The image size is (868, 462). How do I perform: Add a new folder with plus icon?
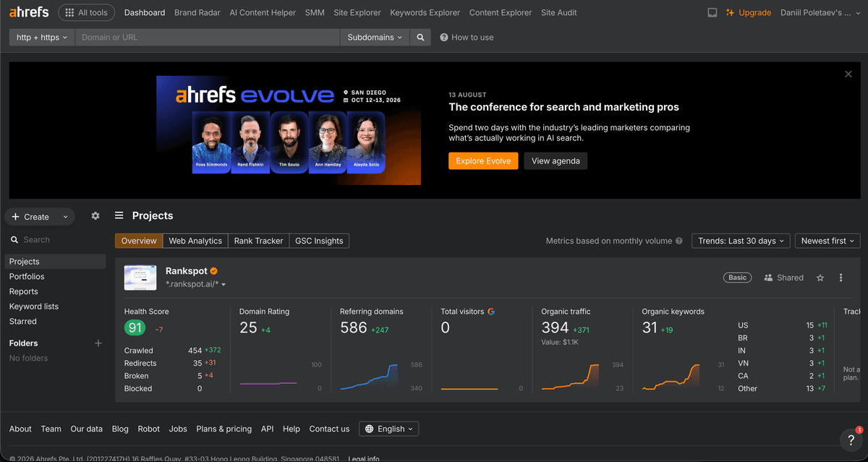click(x=98, y=343)
